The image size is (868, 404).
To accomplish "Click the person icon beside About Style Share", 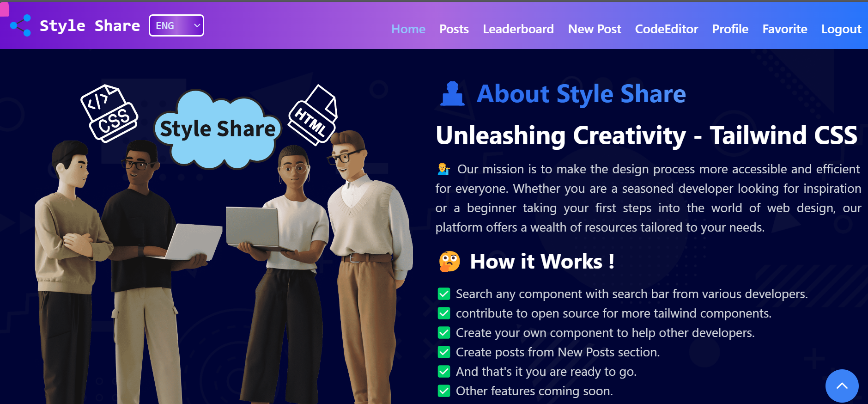I will pos(452,94).
